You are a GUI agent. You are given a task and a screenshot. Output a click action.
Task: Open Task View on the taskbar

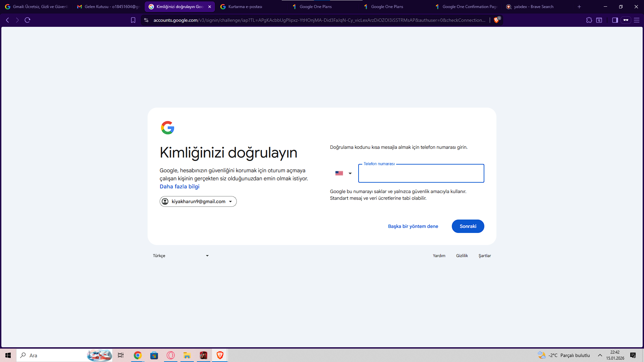[121, 355]
